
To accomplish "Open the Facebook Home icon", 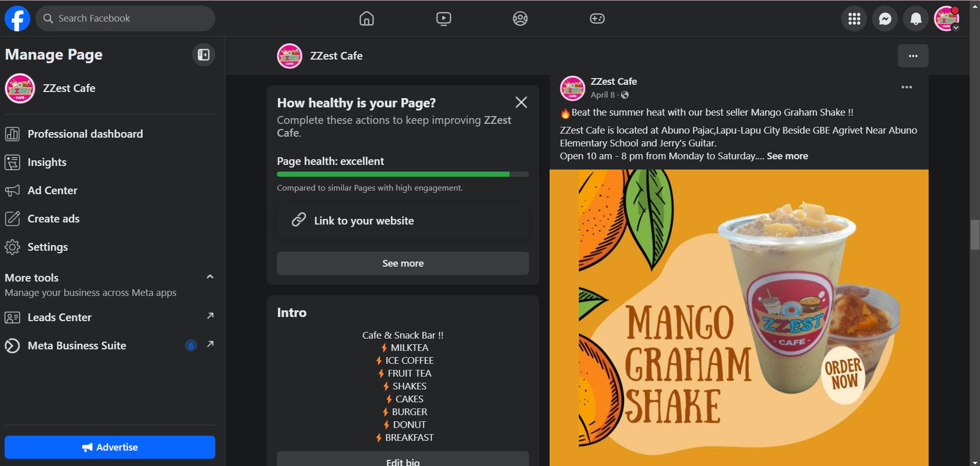I will click(x=366, y=18).
